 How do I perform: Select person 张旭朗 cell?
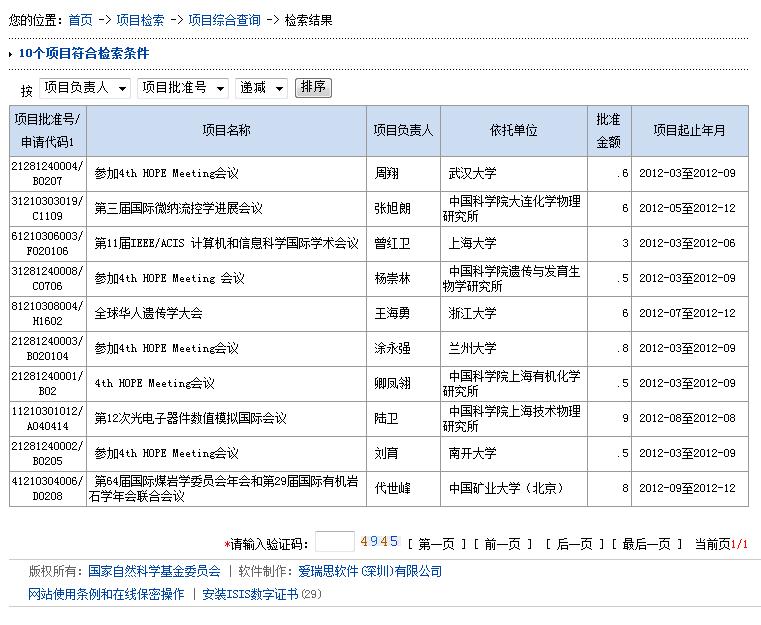403,209
